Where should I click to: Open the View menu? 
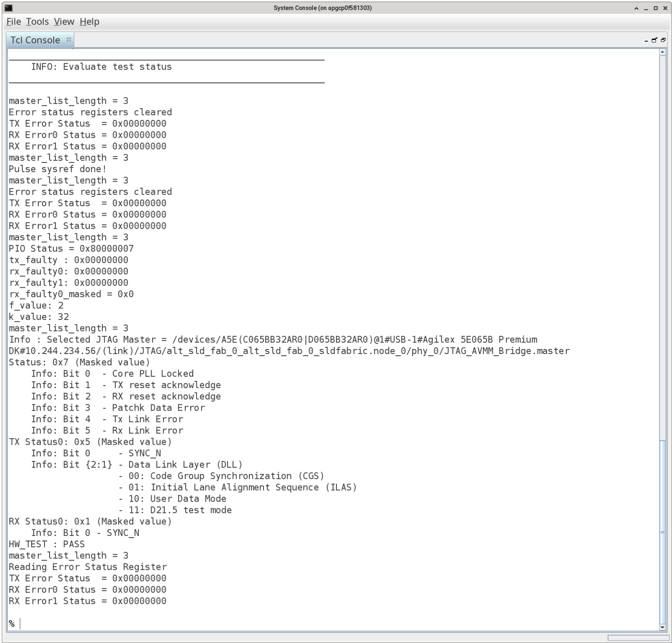(x=64, y=22)
